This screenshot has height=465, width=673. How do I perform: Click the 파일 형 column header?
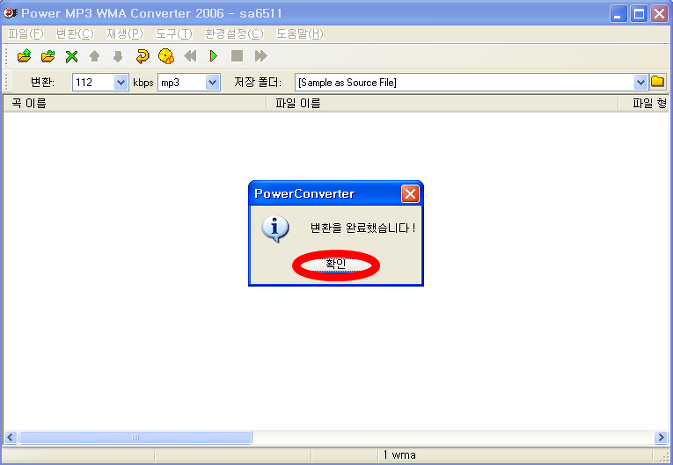tap(644, 103)
